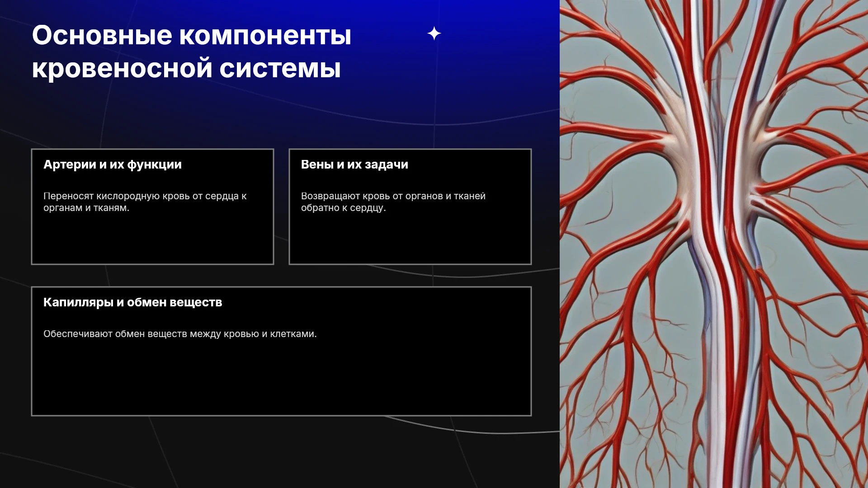868x488 pixels.
Task: Click the word "компоненты" in the slide title
Action: pyautogui.click(x=265, y=35)
